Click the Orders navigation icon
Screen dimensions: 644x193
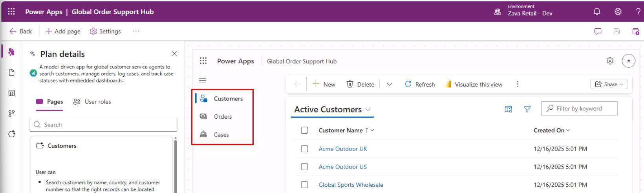tap(203, 116)
